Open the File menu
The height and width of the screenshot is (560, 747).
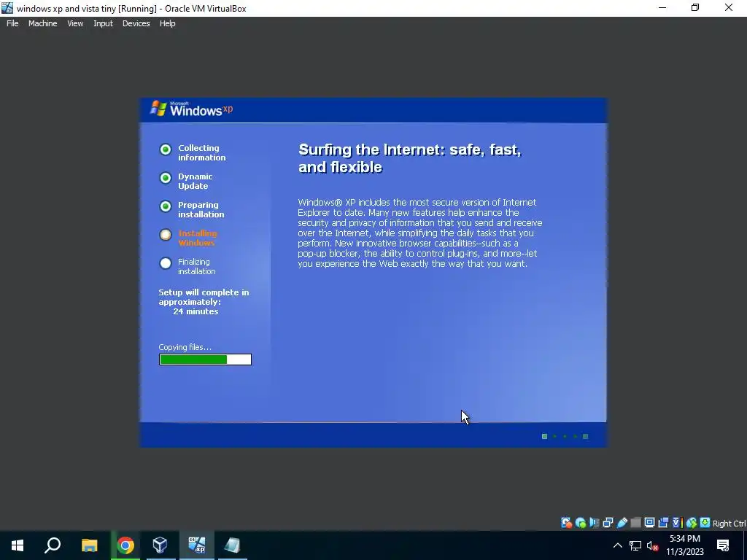pyautogui.click(x=12, y=23)
